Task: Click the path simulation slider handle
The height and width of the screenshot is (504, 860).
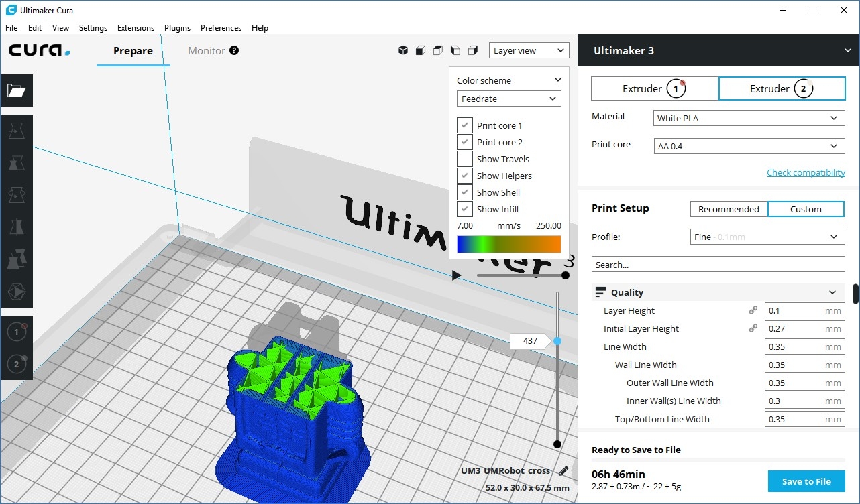Action: pyautogui.click(x=566, y=275)
